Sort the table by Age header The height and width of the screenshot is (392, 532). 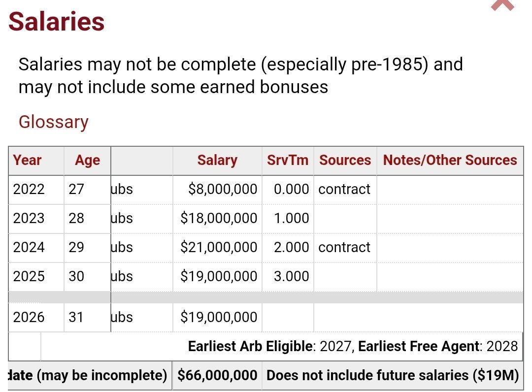point(87,160)
